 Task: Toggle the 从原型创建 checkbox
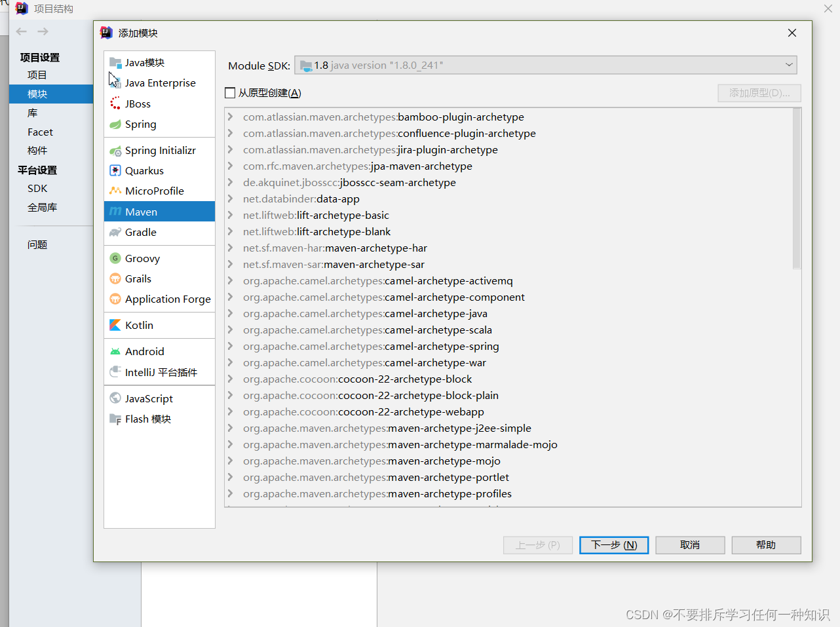pyautogui.click(x=230, y=93)
